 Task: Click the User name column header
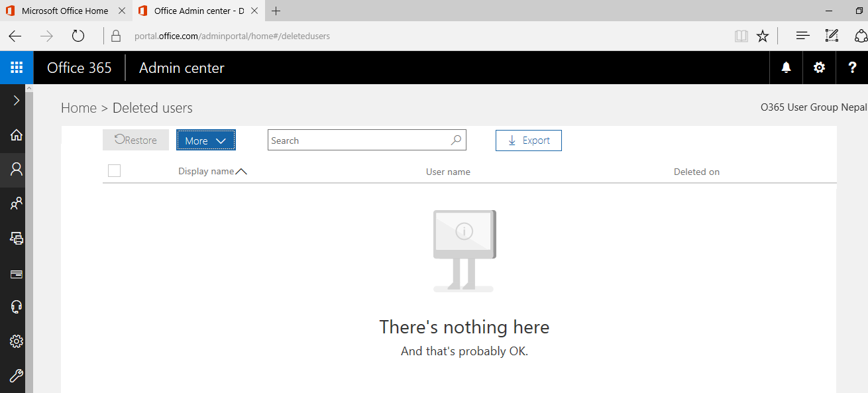coord(448,172)
